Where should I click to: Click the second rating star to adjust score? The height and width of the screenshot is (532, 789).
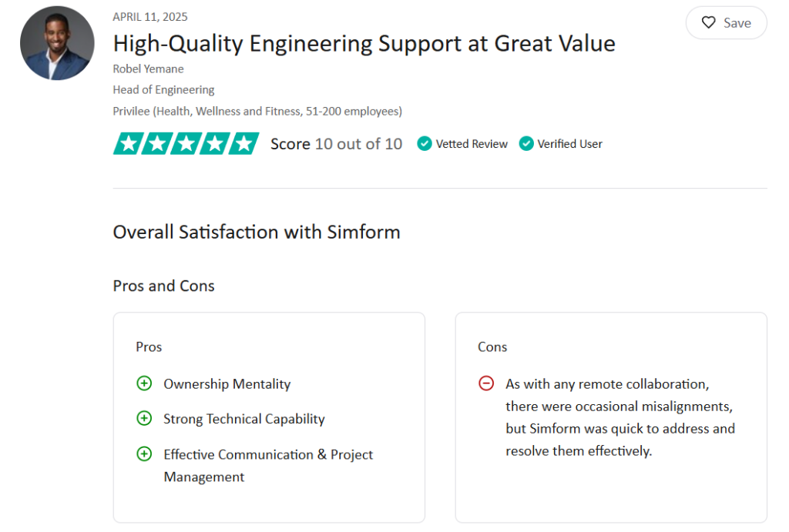coord(157,143)
